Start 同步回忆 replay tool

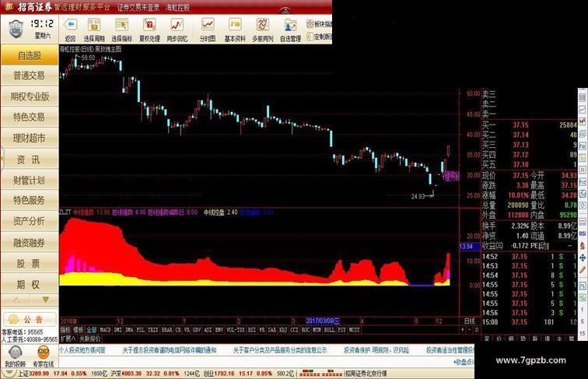point(177,30)
